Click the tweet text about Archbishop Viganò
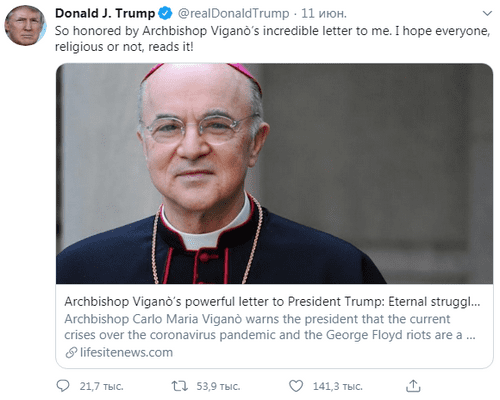This screenshot has width=500, height=400. [272, 39]
